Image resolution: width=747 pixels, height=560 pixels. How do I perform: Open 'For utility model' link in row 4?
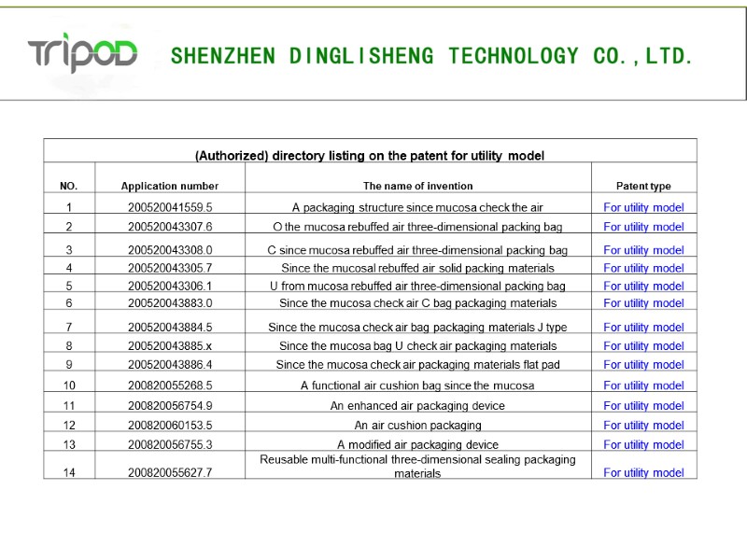[x=643, y=268]
